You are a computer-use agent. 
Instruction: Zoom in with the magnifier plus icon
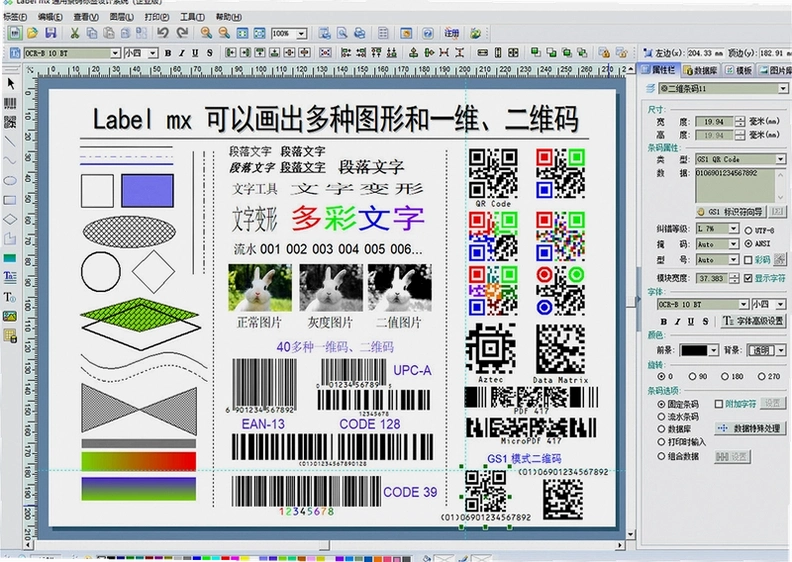pos(206,33)
